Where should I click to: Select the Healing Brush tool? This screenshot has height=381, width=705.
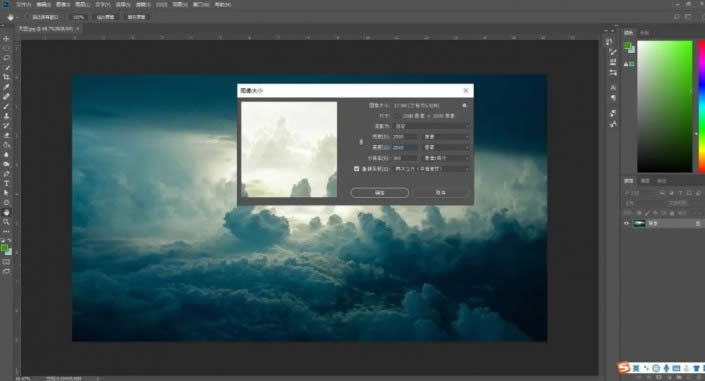(6, 97)
